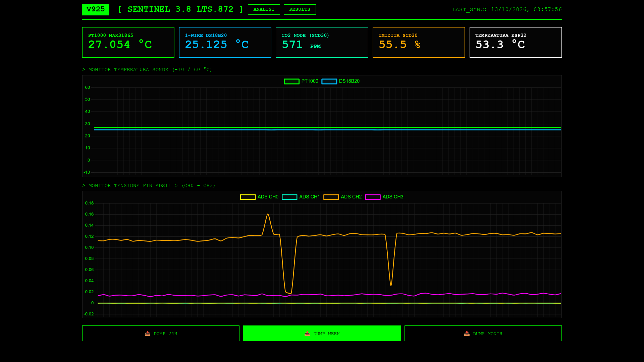
Task: Click the 60 temperature axis label
Action: 88,87
